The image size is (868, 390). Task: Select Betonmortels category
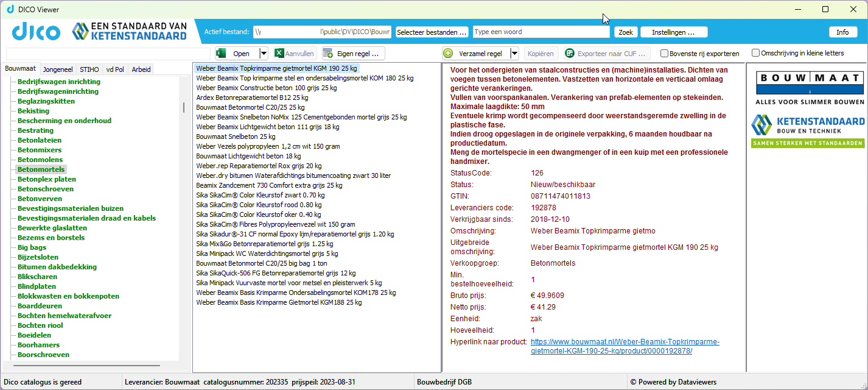tap(41, 169)
